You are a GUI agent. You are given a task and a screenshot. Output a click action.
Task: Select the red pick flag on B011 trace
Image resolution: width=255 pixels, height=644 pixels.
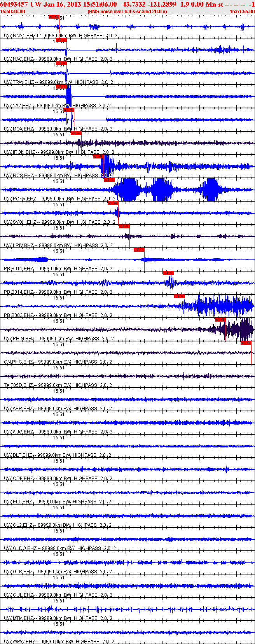tap(139, 250)
